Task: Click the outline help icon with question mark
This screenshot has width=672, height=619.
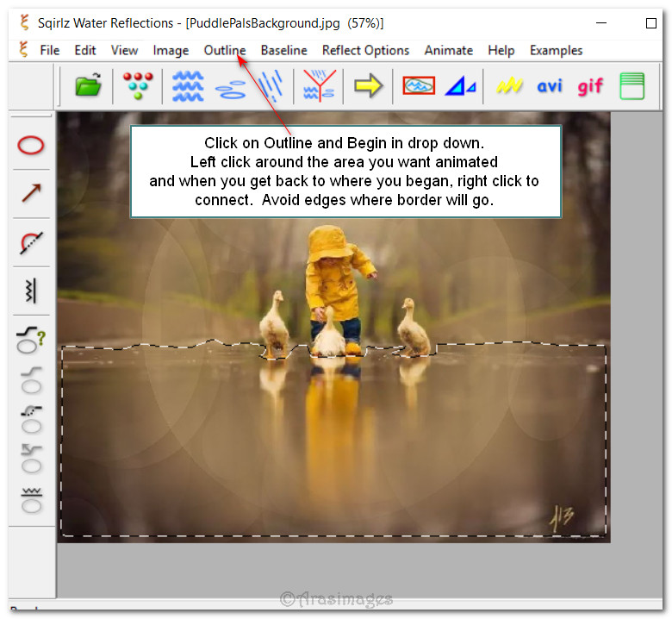Action: pos(31,339)
